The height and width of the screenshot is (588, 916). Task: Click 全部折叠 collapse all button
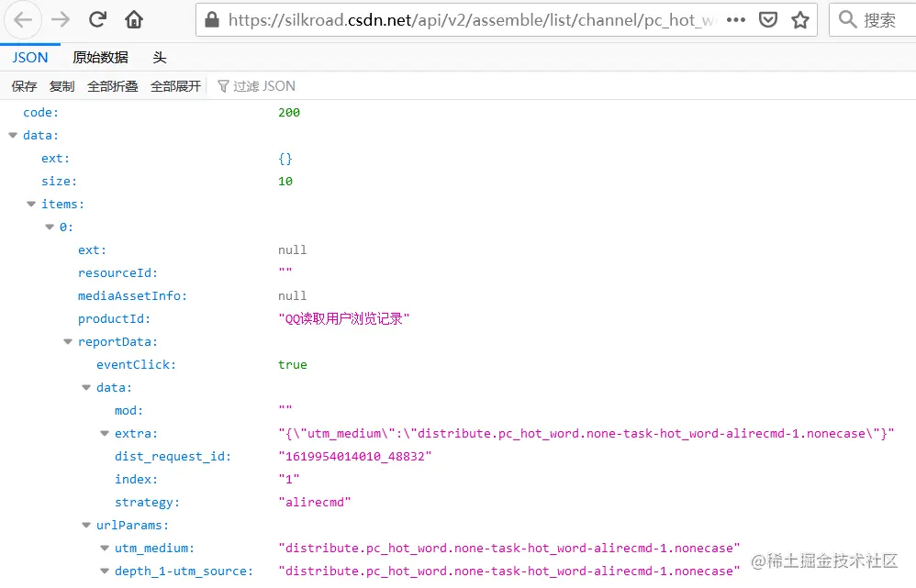coord(113,86)
